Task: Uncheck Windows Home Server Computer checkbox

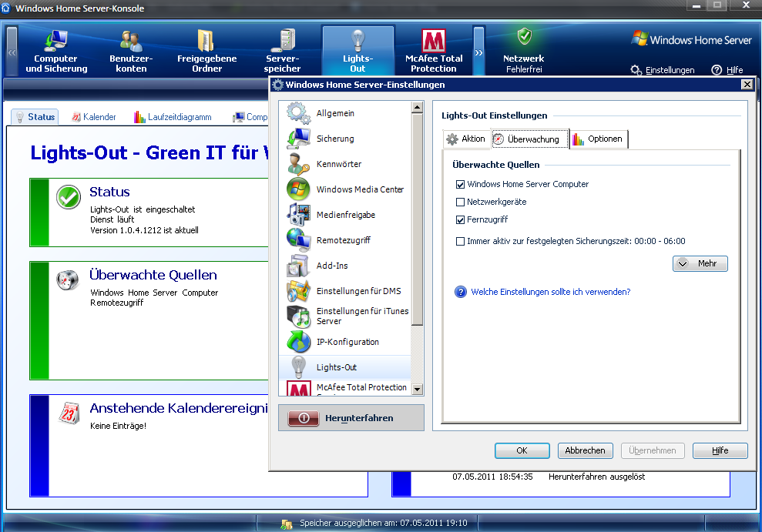Action: (x=461, y=185)
